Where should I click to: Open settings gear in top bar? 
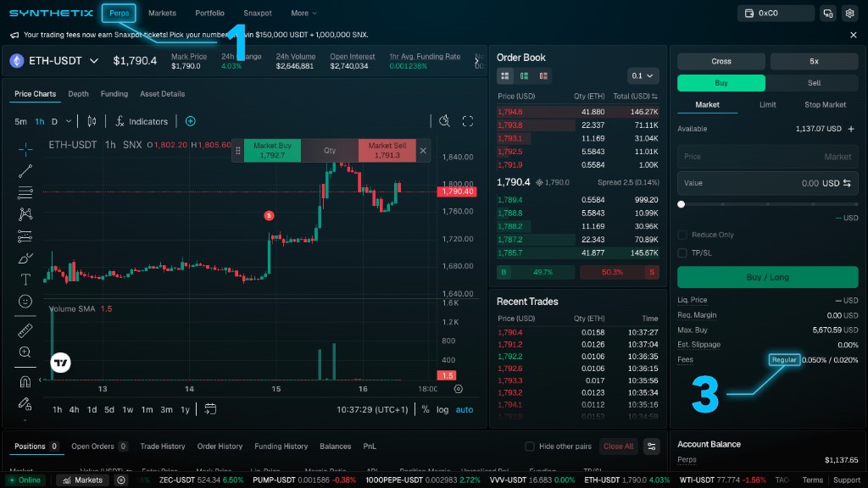[x=849, y=14]
